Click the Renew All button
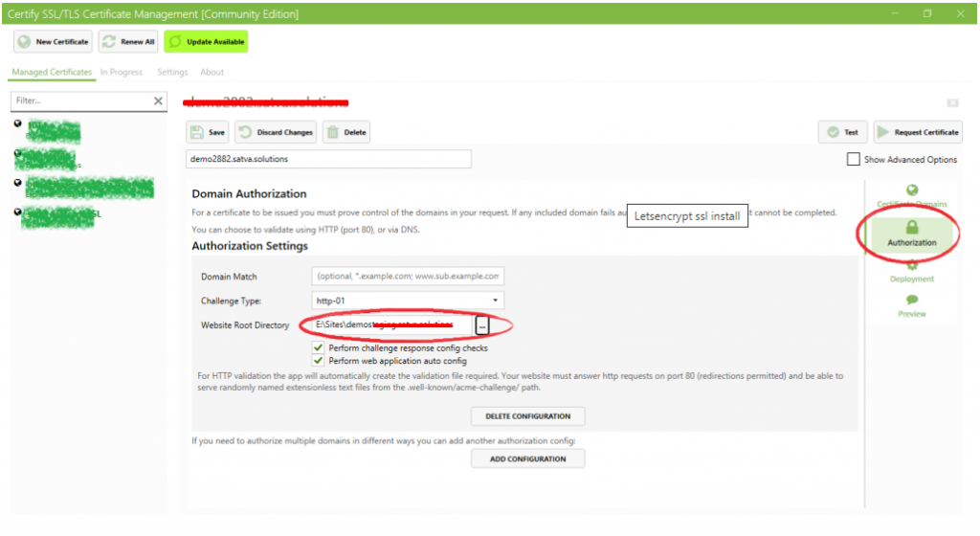Viewport: 980px width, 536px height. coord(129,42)
